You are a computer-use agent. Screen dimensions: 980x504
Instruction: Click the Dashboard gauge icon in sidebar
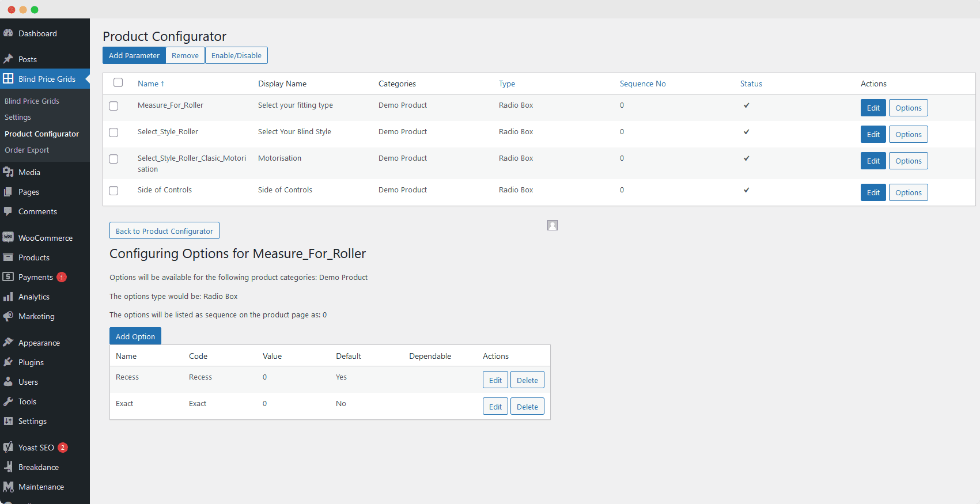(x=8, y=33)
